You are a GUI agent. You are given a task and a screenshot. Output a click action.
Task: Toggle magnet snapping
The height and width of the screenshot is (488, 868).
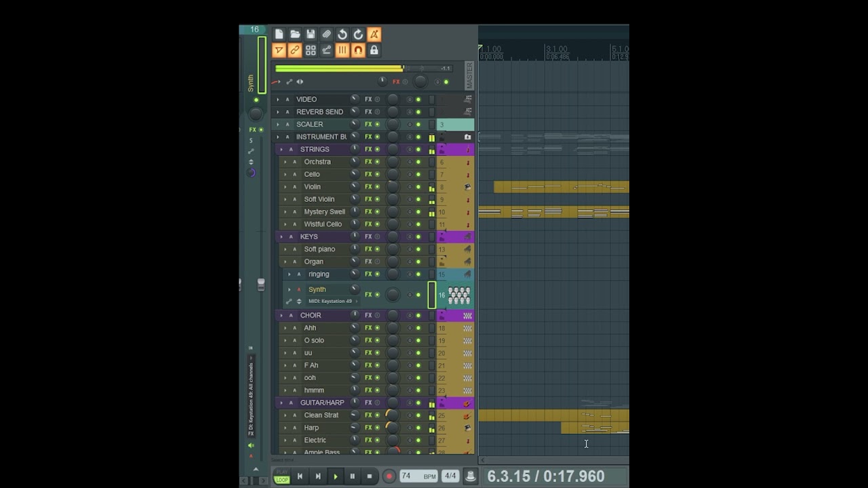click(358, 50)
